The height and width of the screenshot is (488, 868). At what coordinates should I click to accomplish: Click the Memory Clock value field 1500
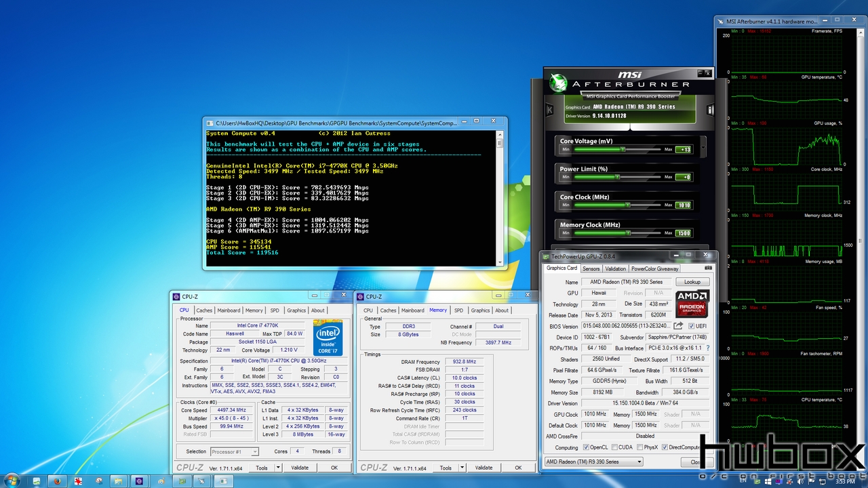pos(683,232)
